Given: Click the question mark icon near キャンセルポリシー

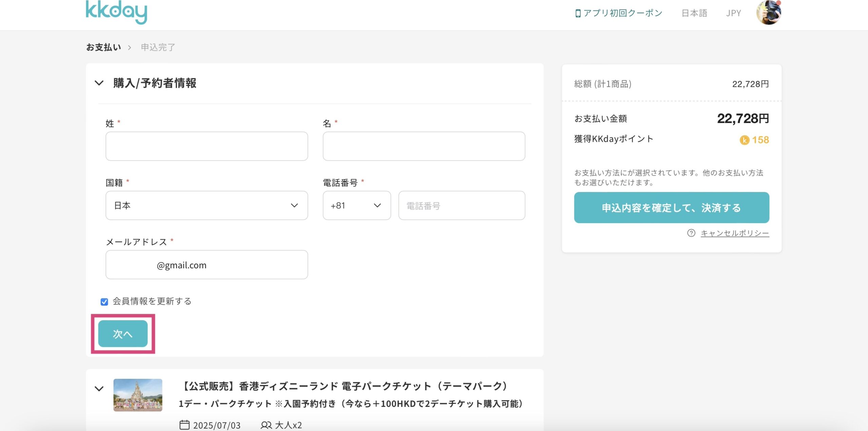Looking at the screenshot, I should [691, 233].
